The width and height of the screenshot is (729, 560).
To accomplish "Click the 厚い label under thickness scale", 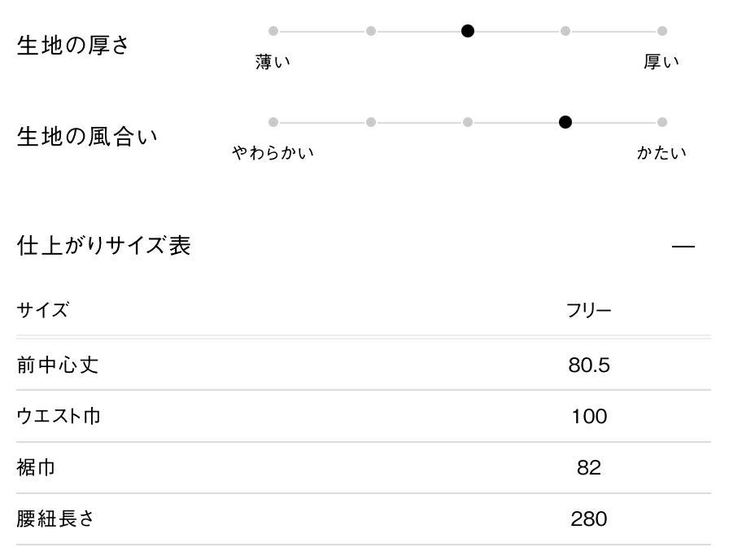I will point(661,63).
